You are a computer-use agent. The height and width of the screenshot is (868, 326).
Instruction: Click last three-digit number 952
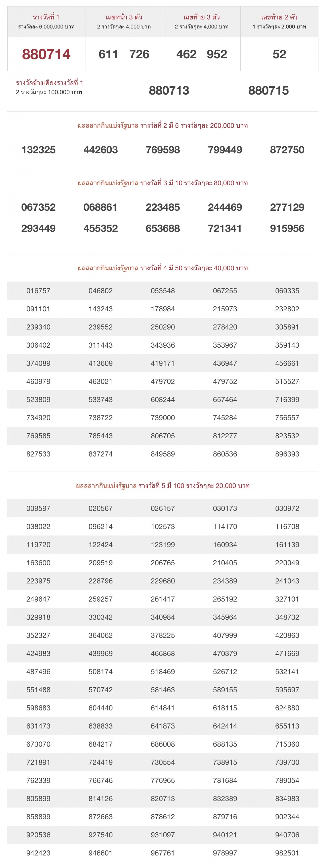[217, 54]
